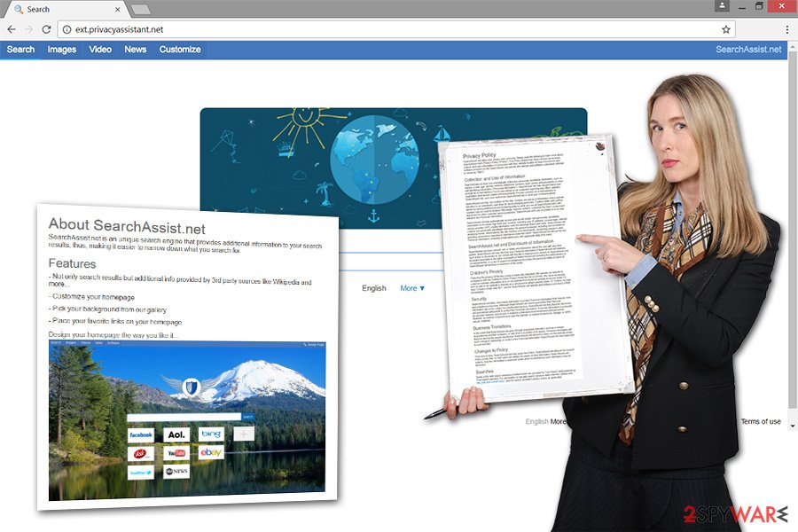Click the site info icon in address bar
The height and width of the screenshot is (532, 798).
pos(66,29)
